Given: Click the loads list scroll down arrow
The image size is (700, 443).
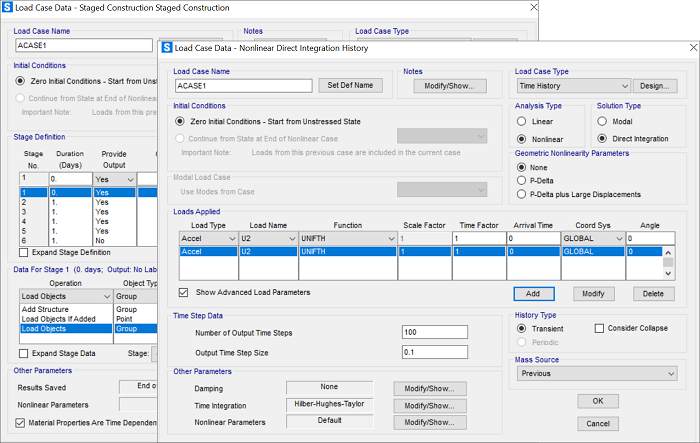Looking at the screenshot, I should [x=668, y=273].
